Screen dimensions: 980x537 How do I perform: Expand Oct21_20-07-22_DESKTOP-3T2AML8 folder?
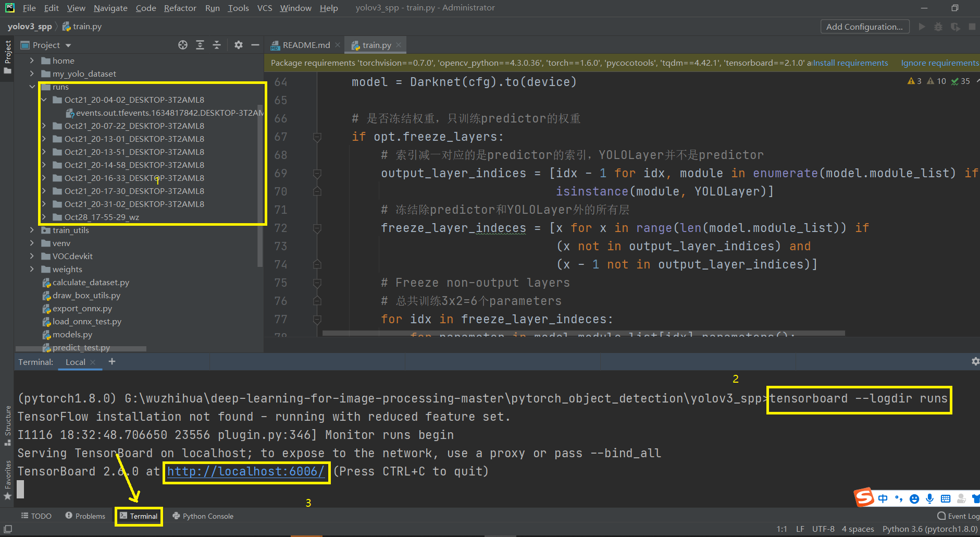tap(44, 126)
